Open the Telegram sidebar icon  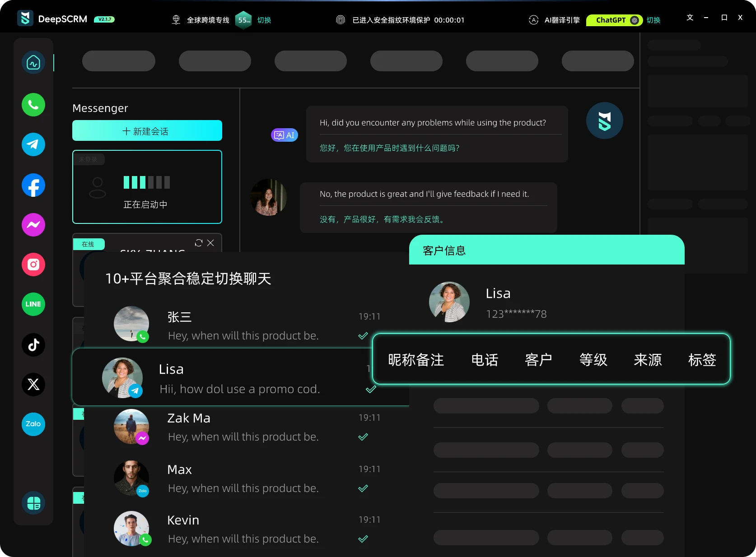33,144
